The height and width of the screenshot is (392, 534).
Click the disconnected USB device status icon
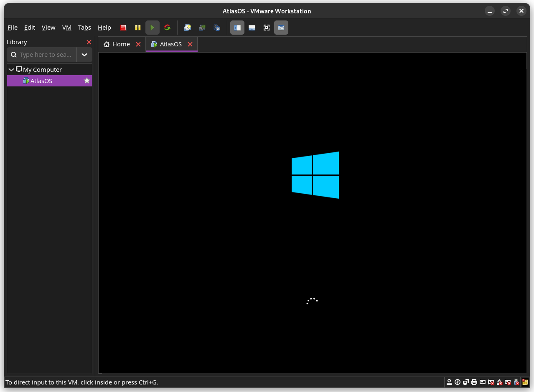[516, 382]
